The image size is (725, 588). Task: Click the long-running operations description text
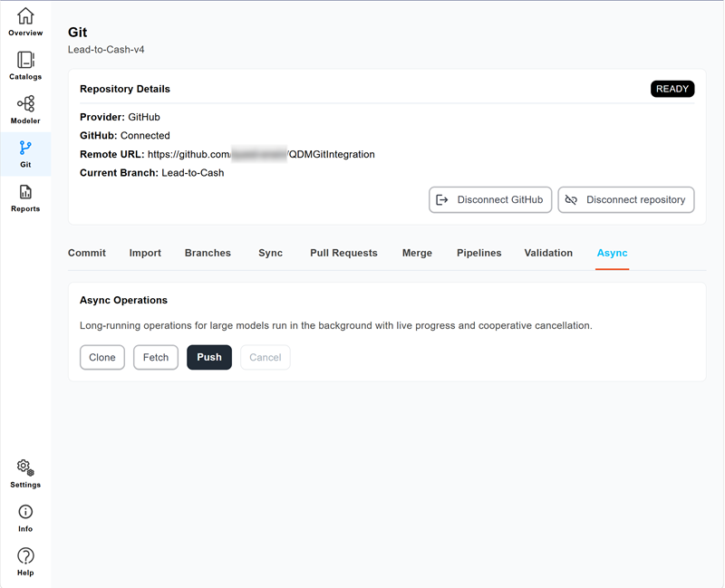pos(335,325)
